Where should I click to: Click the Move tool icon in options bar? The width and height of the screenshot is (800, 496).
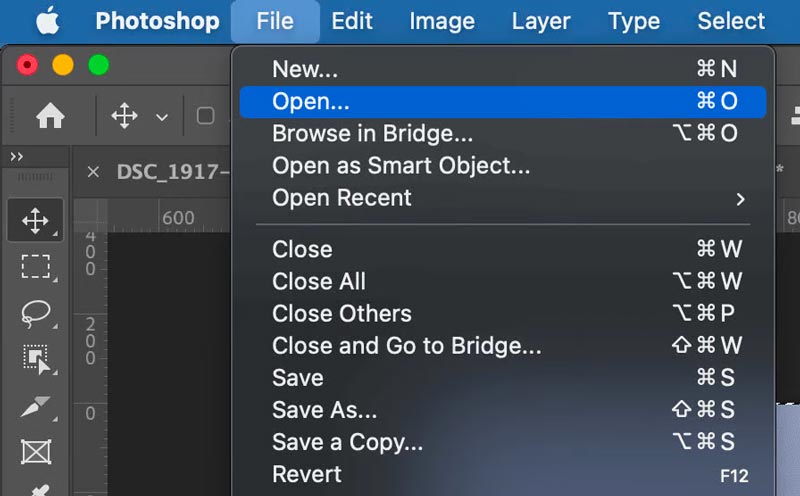(124, 116)
